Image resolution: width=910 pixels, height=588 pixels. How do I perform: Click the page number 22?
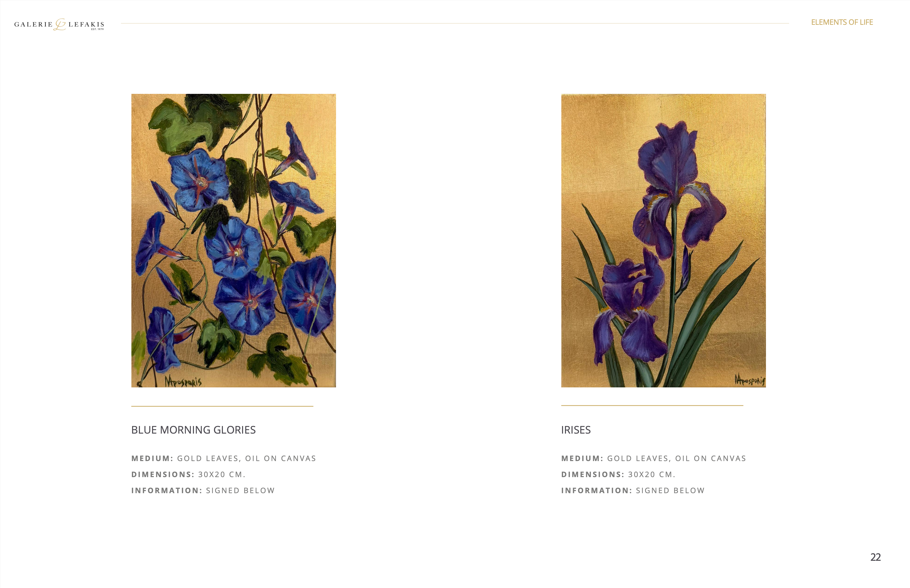pos(876,557)
